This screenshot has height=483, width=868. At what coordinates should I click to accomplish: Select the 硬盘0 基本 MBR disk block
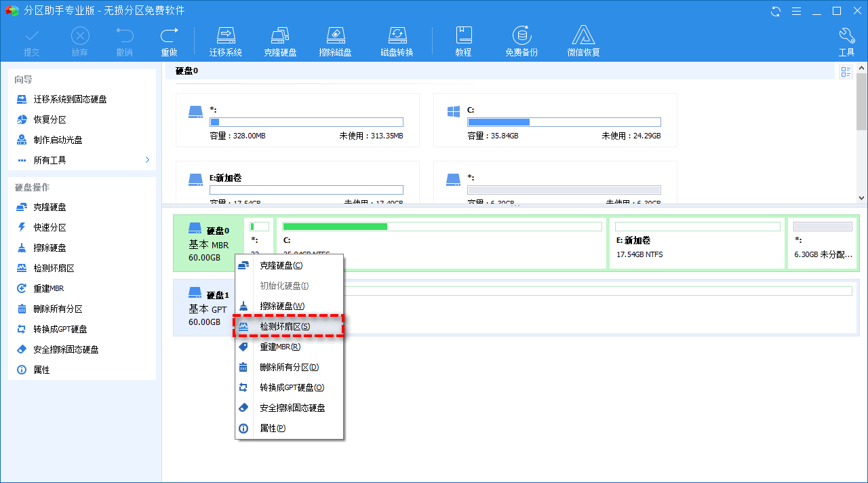tap(208, 244)
